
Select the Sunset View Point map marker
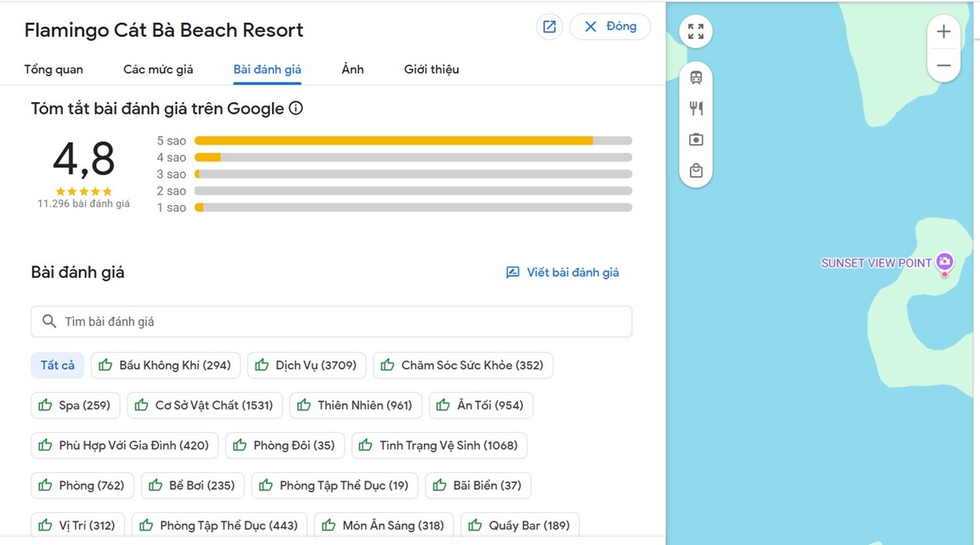pyautogui.click(x=945, y=262)
